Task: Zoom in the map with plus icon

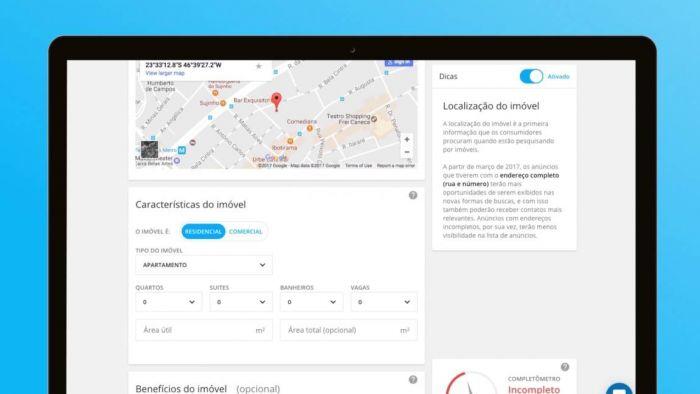Action: click(x=407, y=140)
